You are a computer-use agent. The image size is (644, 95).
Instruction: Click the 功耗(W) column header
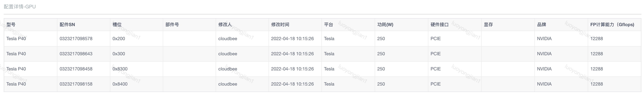coord(385,25)
